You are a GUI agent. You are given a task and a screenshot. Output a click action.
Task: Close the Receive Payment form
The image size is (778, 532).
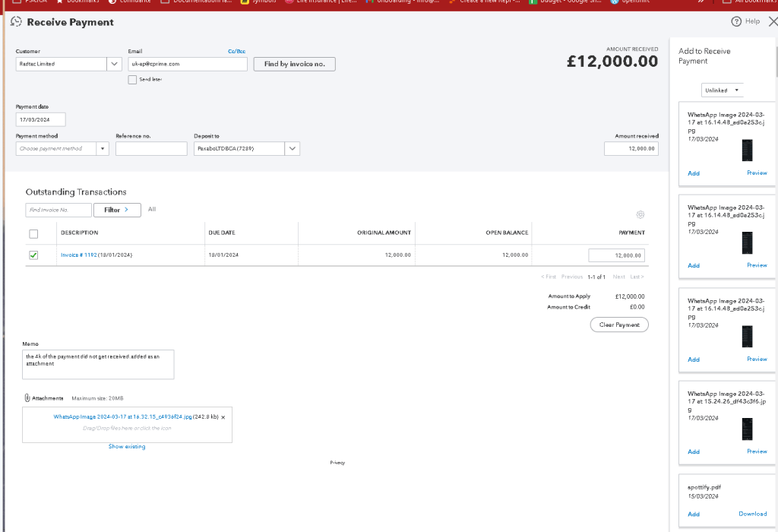[x=773, y=21]
